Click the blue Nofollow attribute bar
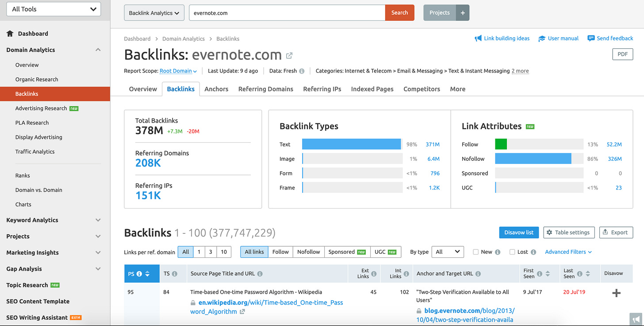Image resolution: width=644 pixels, height=326 pixels. point(533,159)
